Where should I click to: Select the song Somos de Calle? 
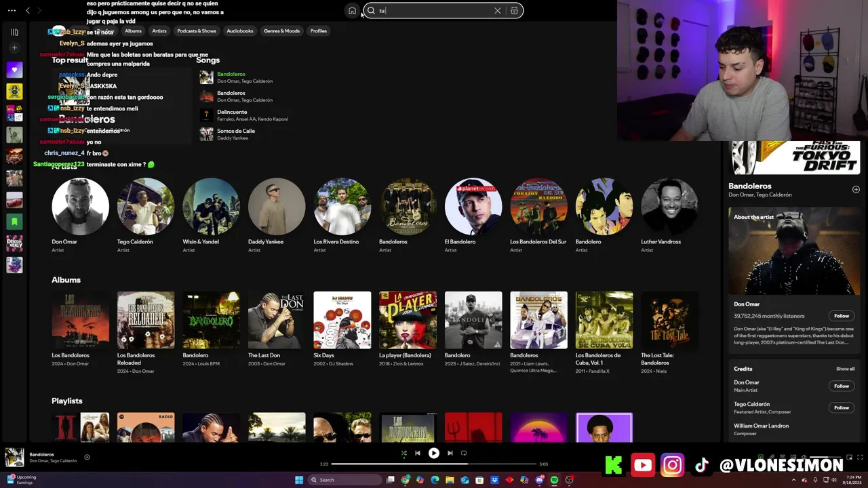(x=236, y=131)
